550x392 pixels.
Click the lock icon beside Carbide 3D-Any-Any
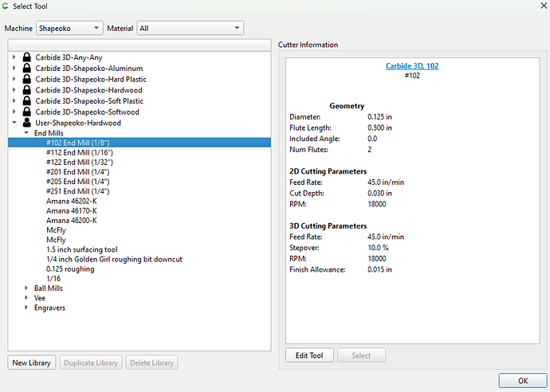[x=26, y=57]
